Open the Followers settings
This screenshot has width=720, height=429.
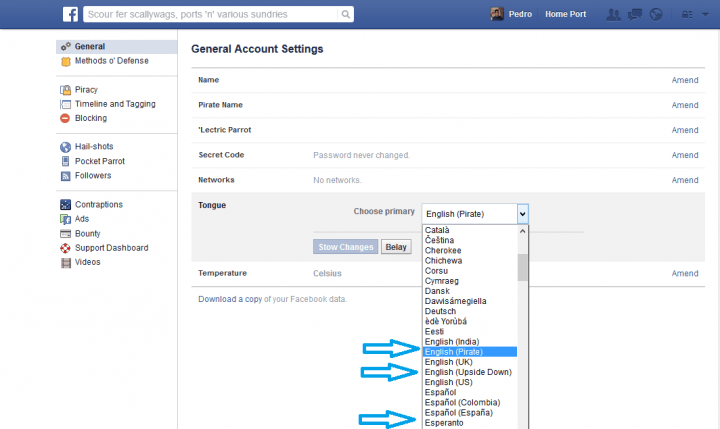pyautogui.click(x=93, y=175)
